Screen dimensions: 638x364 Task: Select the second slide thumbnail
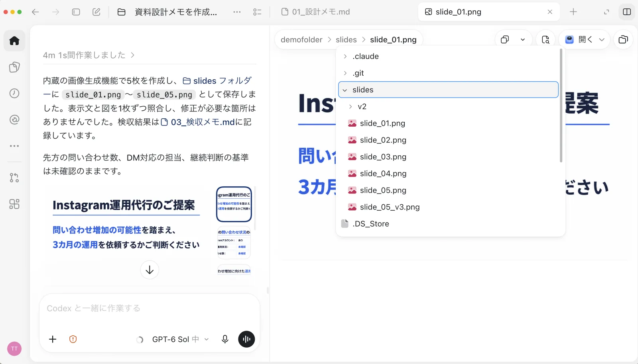click(234, 243)
